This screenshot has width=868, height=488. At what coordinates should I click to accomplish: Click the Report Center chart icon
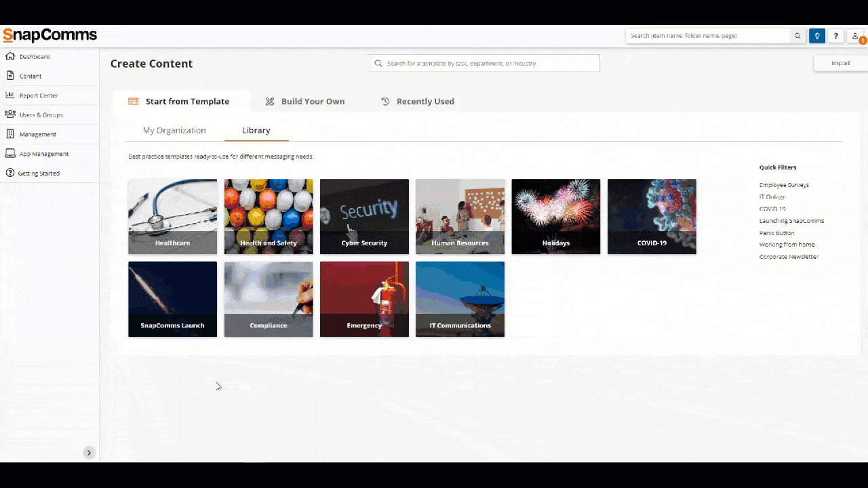click(10, 95)
